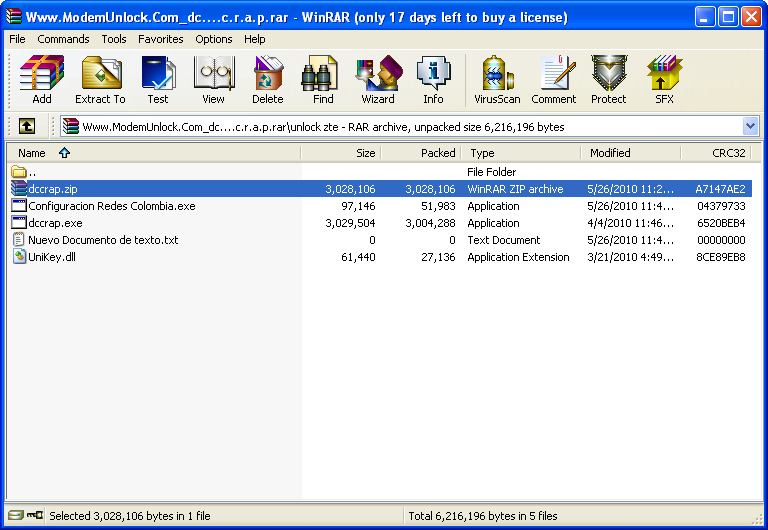Click the key password status icon

coord(35,515)
